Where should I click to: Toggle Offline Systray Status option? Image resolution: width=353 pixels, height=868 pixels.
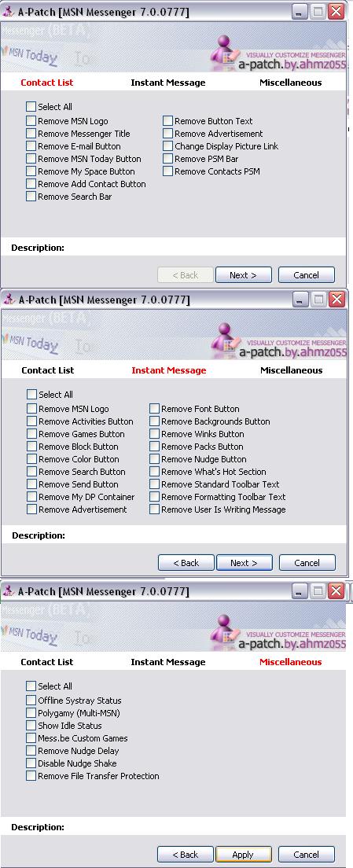(x=31, y=701)
